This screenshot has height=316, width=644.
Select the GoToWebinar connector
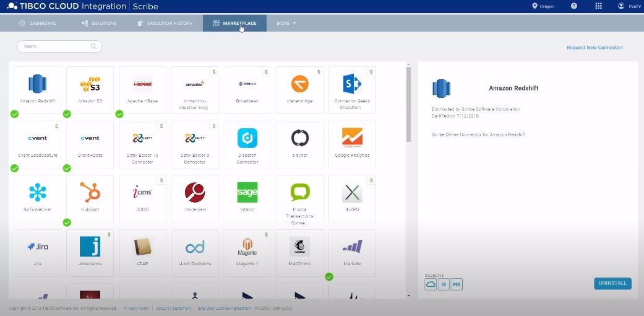point(37,199)
